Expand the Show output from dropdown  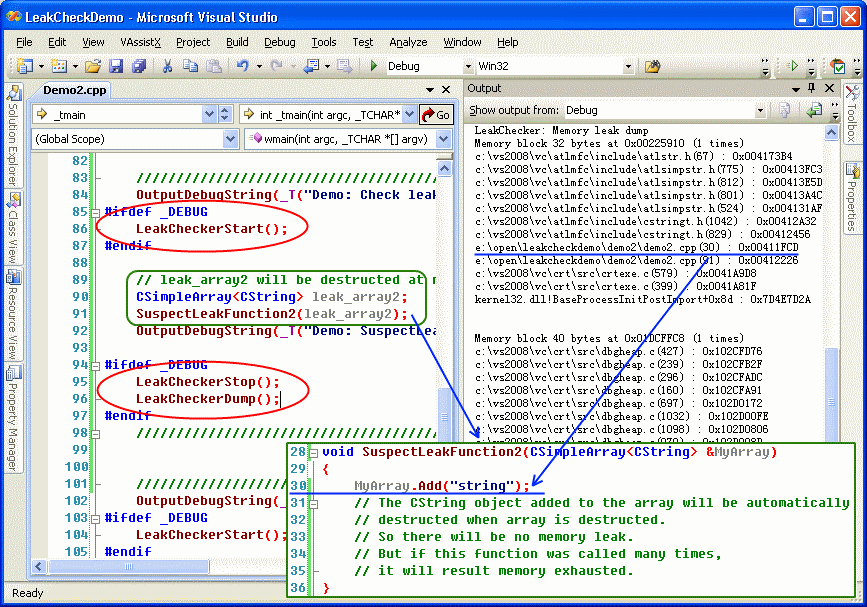(762, 110)
